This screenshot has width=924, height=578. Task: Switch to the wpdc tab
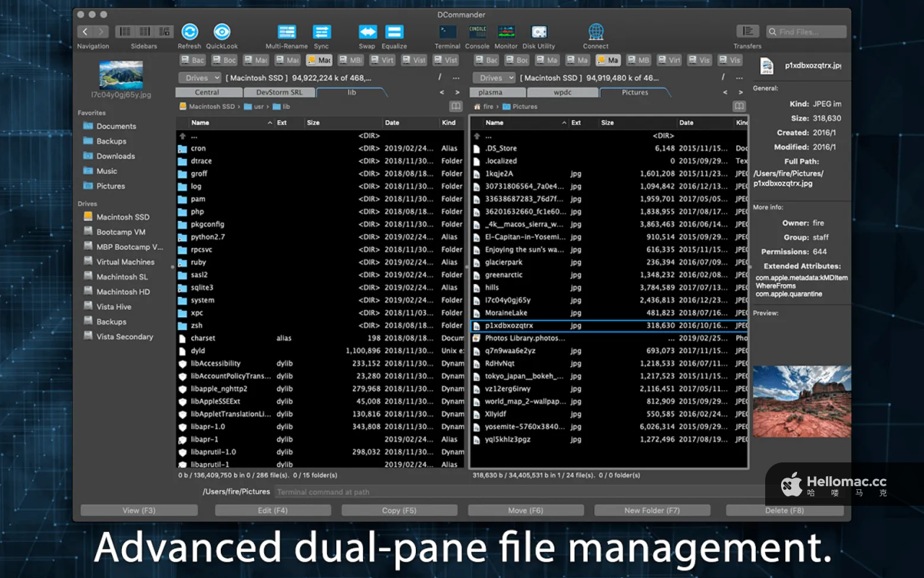tap(562, 92)
